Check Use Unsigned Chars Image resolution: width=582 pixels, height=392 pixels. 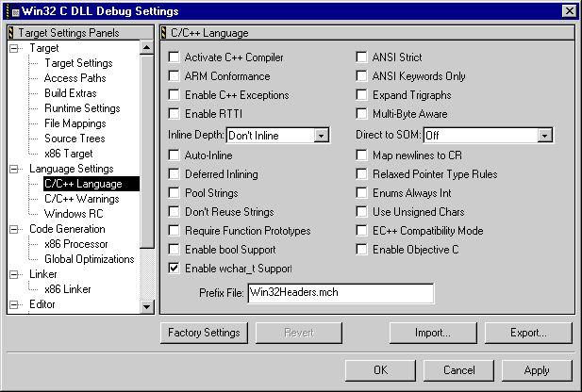tap(361, 212)
